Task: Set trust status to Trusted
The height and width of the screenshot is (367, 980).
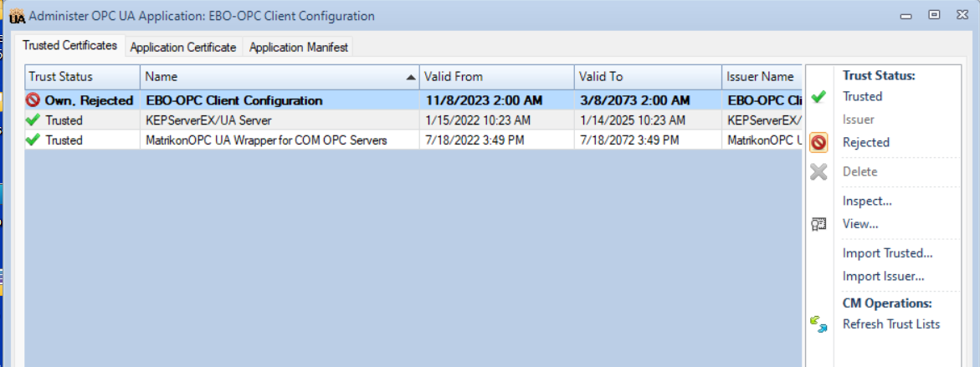Action: coord(862,97)
